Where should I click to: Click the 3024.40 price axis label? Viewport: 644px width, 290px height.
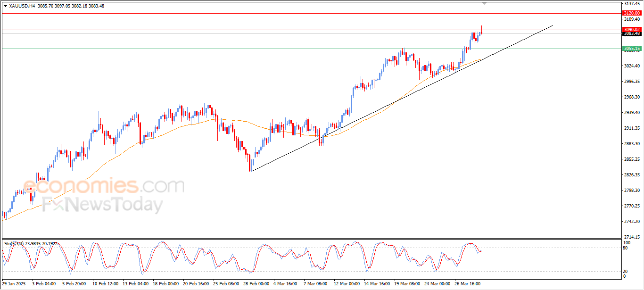point(631,66)
